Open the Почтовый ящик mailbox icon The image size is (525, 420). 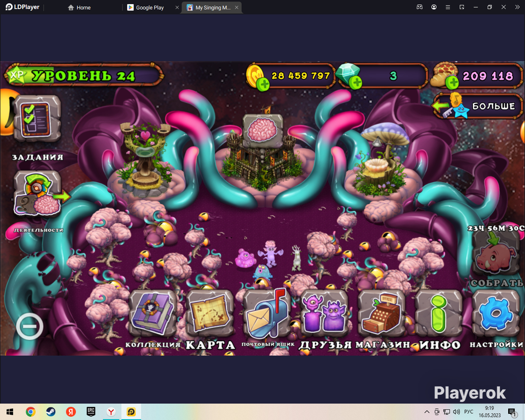[x=267, y=313]
